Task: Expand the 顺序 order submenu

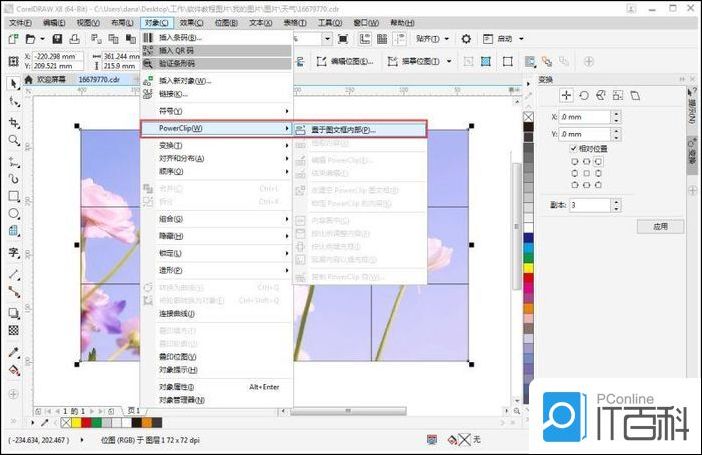Action: click(217, 172)
